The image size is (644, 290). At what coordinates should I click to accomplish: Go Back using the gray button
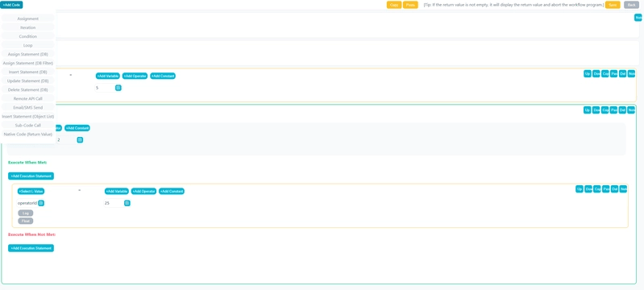tap(632, 5)
